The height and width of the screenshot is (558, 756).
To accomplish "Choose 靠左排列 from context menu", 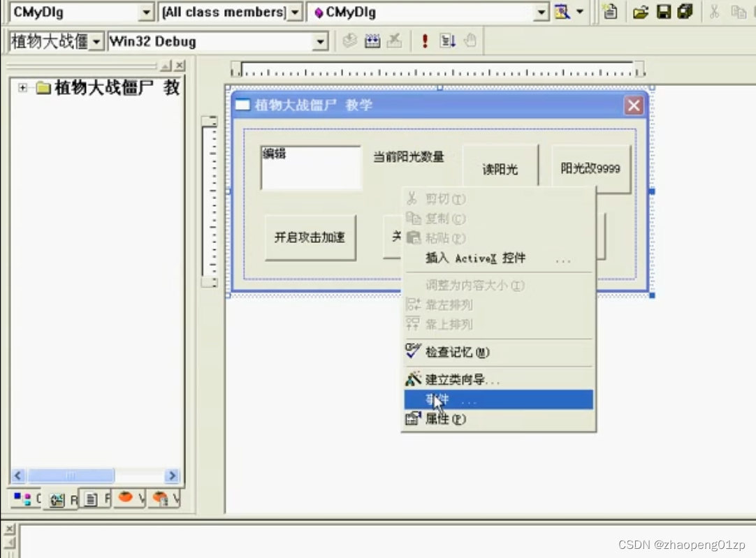I will click(x=499, y=304).
